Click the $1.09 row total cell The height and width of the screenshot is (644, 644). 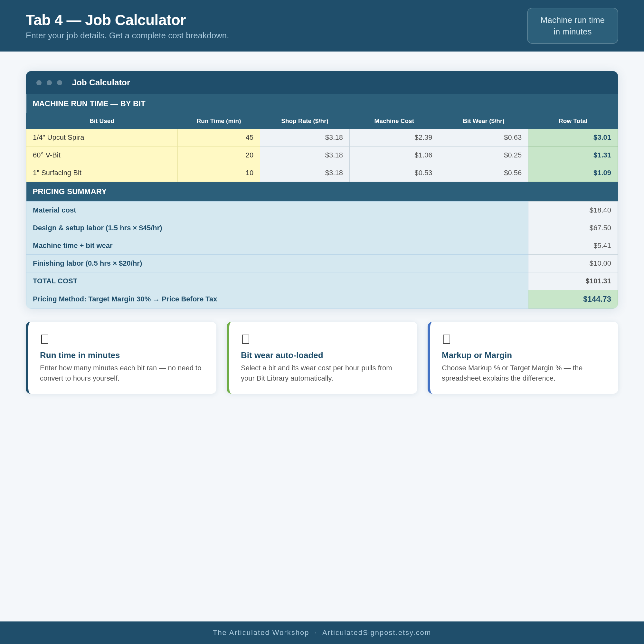573,173
